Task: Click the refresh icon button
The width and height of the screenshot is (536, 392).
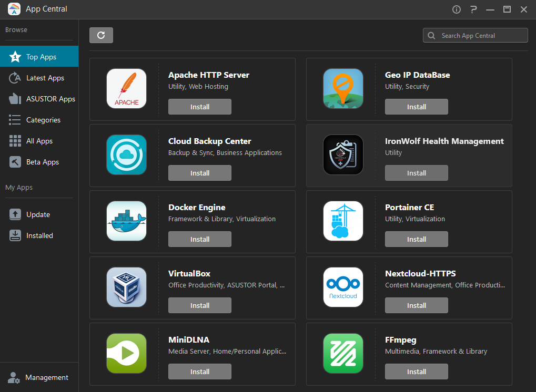Action: click(x=101, y=35)
